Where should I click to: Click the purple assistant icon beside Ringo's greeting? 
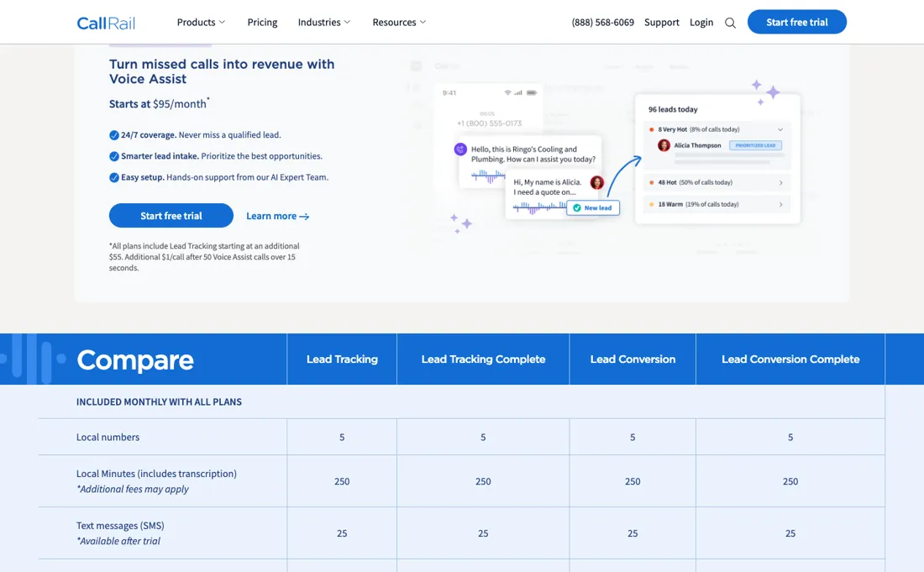pyautogui.click(x=460, y=150)
